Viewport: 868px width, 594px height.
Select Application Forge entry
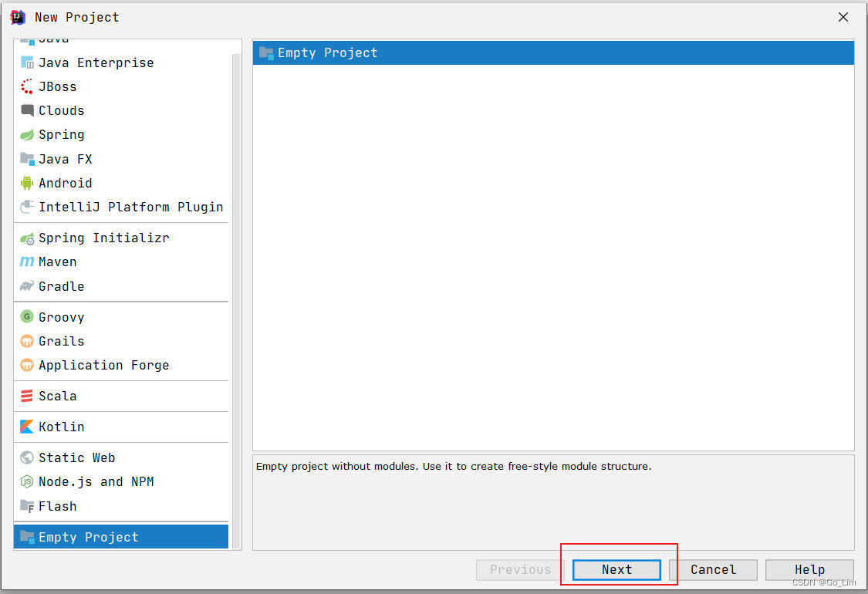coord(120,365)
